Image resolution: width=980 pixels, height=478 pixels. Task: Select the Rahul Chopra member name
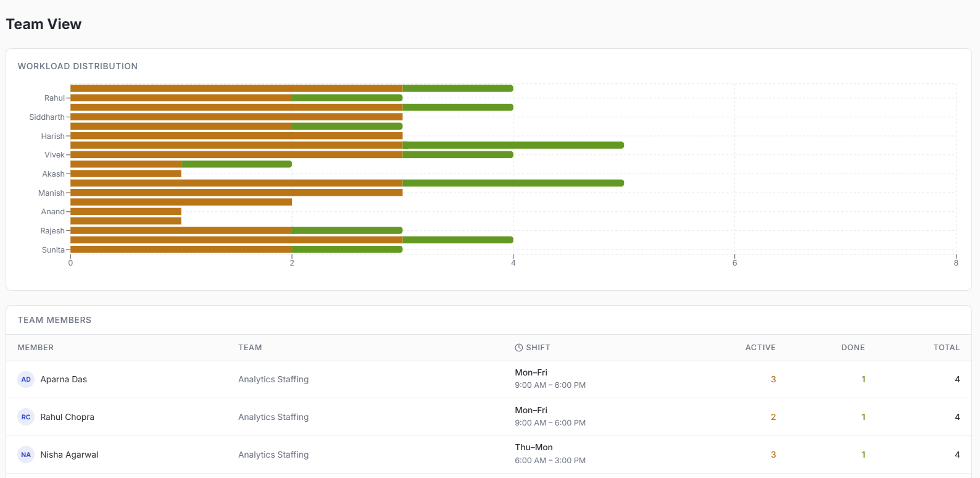click(67, 417)
